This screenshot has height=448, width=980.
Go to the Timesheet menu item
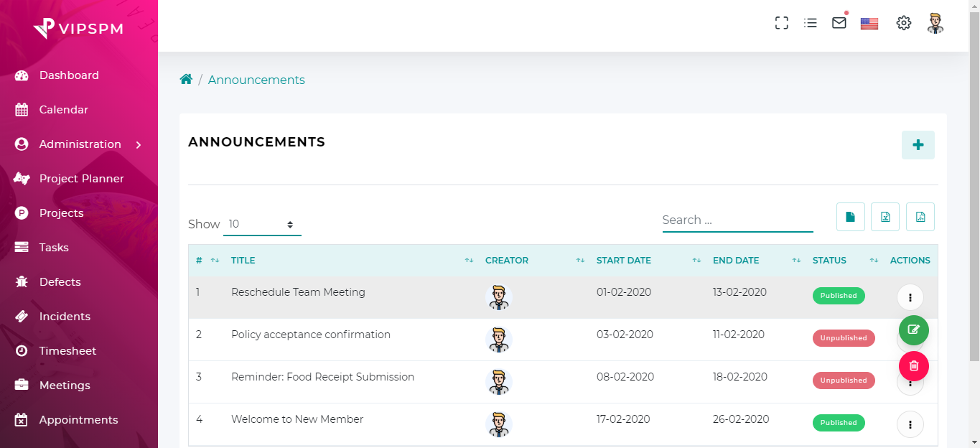pyautogui.click(x=68, y=350)
